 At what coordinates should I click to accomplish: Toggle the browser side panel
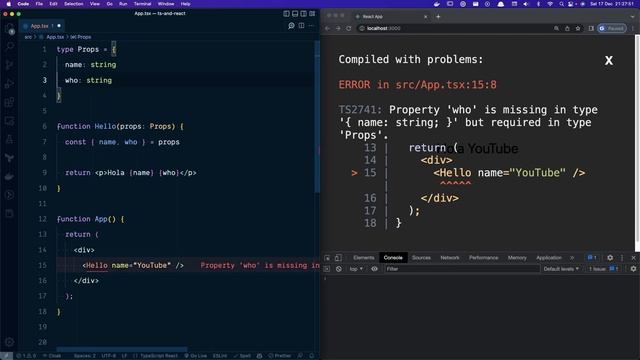(x=591, y=28)
